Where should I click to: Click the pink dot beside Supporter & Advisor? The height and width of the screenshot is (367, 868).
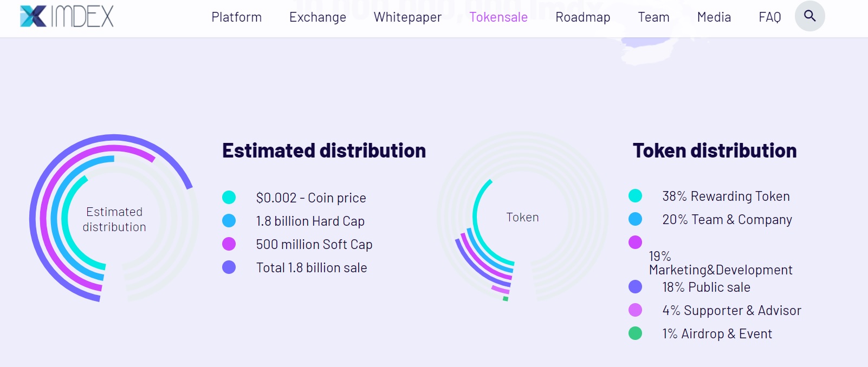click(636, 310)
